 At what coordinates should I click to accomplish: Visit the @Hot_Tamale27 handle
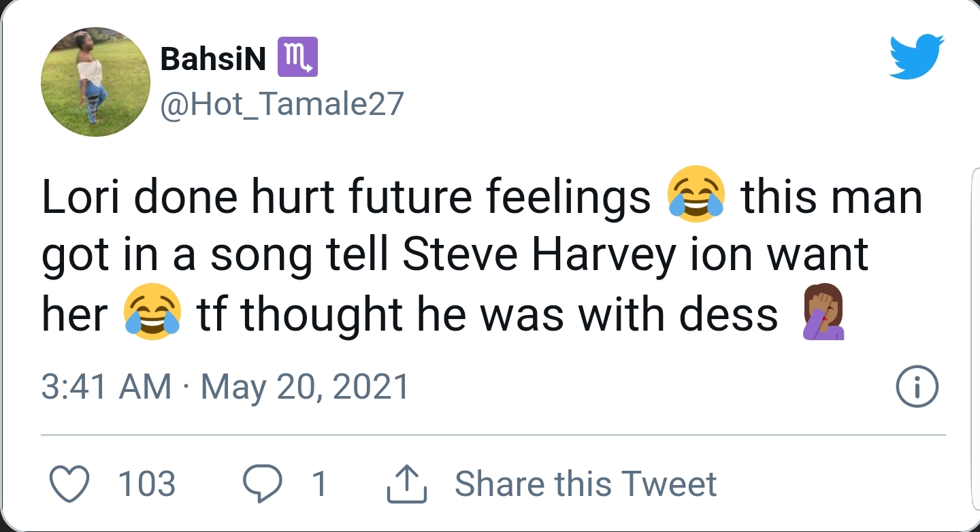coord(282,104)
